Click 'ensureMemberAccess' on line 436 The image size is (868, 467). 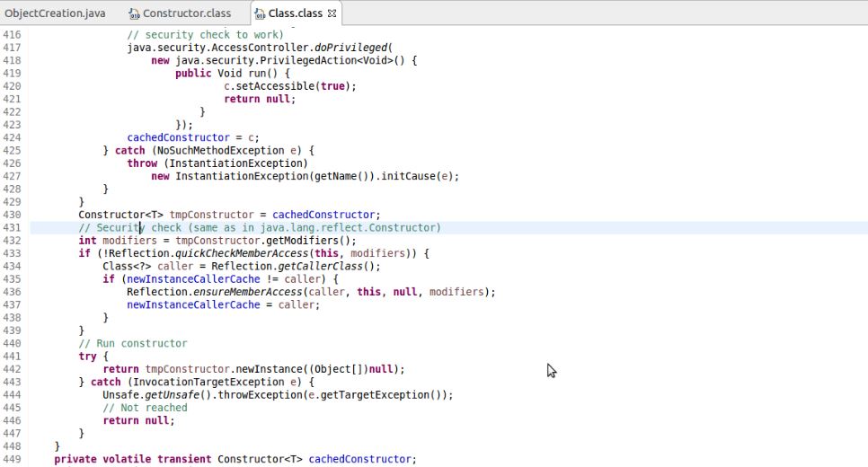247,292
